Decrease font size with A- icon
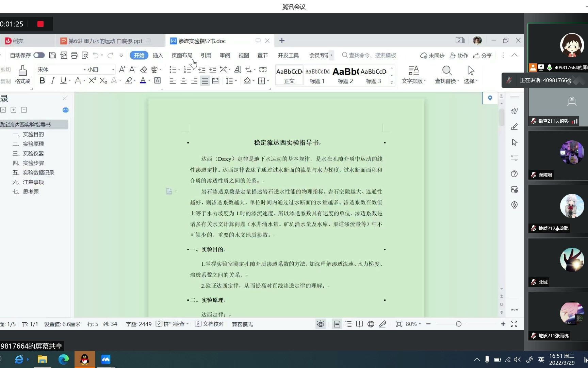Screen dimensions: 588x368 (133, 70)
